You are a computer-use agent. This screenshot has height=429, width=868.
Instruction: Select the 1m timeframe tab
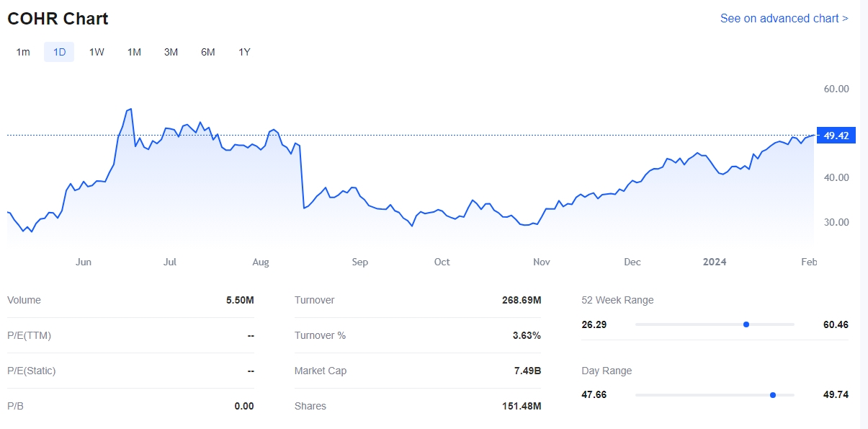coord(23,52)
